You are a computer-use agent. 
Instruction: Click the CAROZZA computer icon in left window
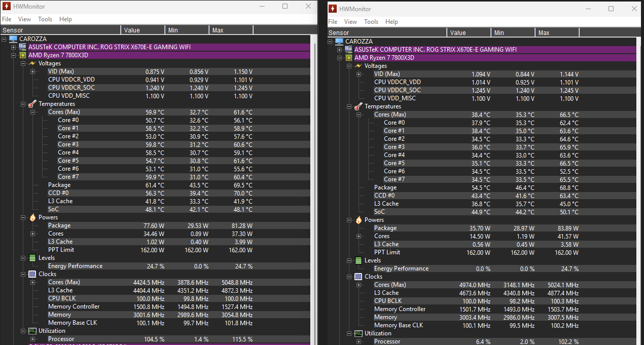13,39
